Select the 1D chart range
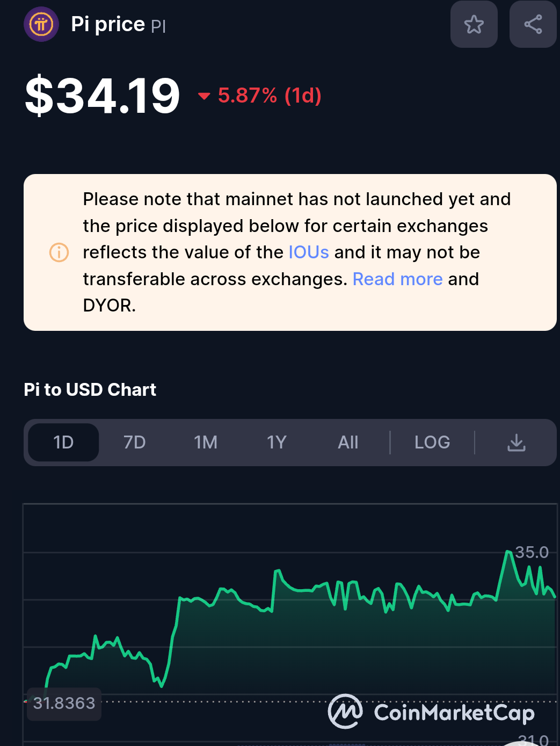The image size is (560, 746). tap(63, 443)
